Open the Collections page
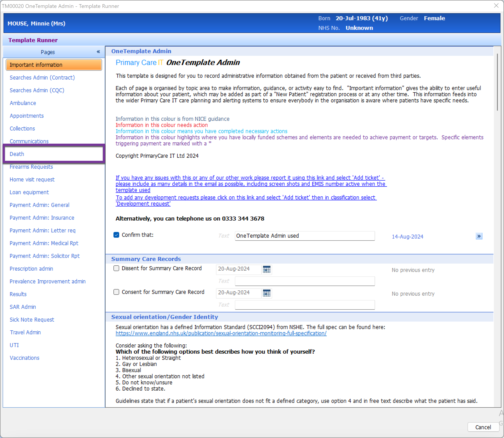 22,129
